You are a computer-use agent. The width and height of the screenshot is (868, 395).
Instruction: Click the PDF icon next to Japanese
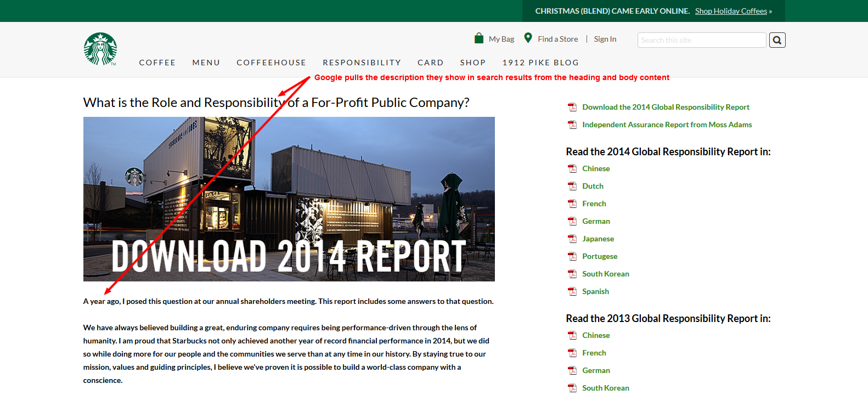click(572, 239)
